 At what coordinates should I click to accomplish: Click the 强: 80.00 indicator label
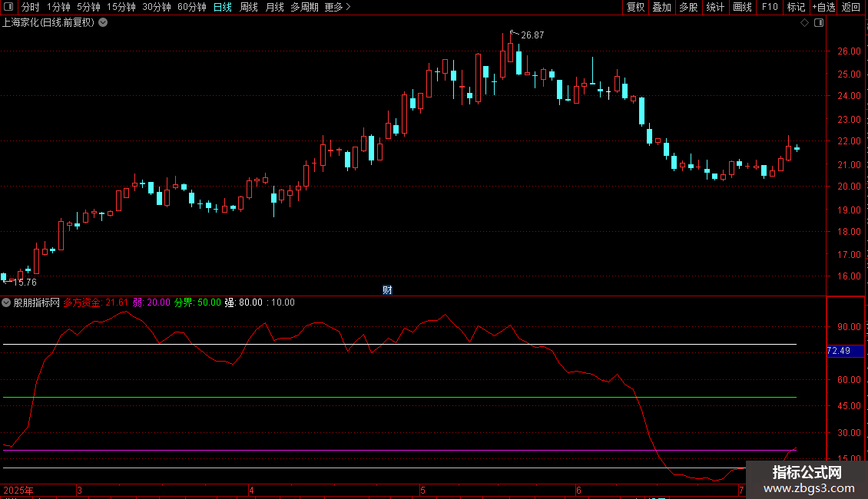pos(243,302)
